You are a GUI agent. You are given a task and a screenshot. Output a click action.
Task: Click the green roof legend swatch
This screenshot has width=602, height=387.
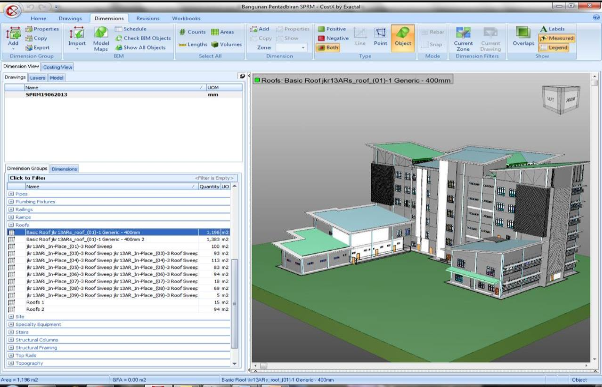(257, 80)
